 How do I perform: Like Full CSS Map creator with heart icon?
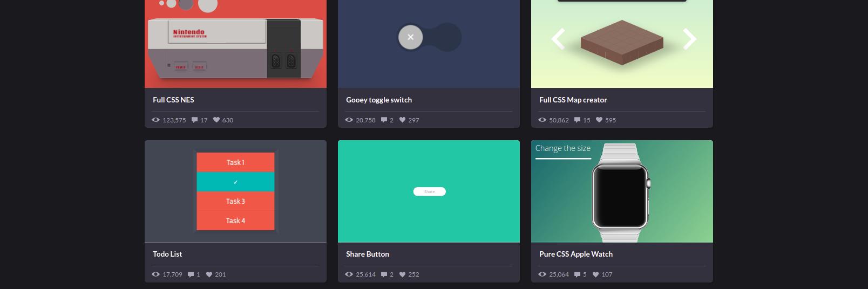point(599,120)
